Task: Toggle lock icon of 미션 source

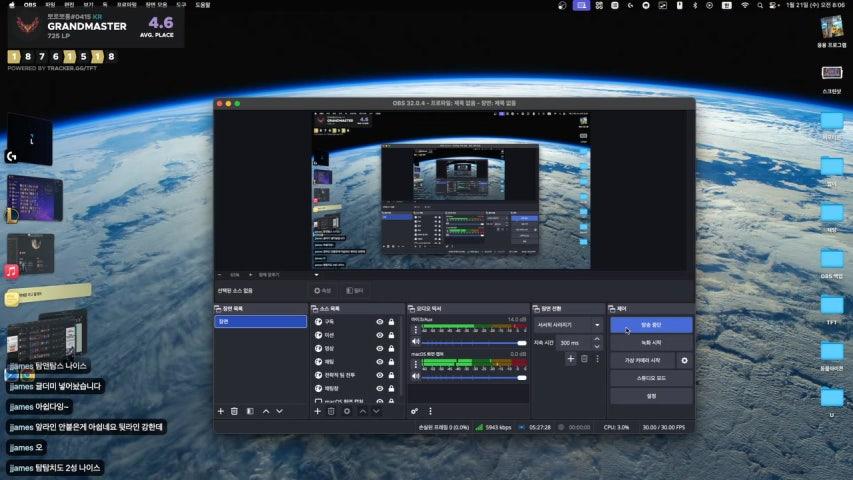Action: point(391,335)
